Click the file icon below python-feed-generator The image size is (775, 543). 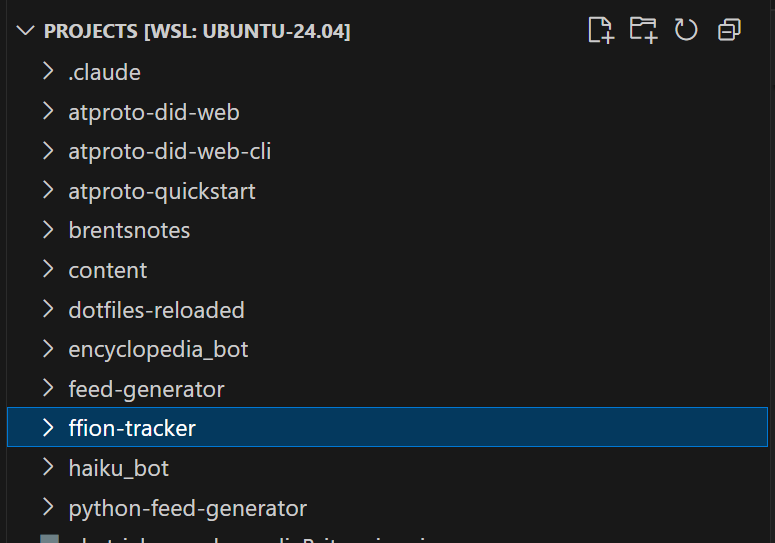point(49,540)
